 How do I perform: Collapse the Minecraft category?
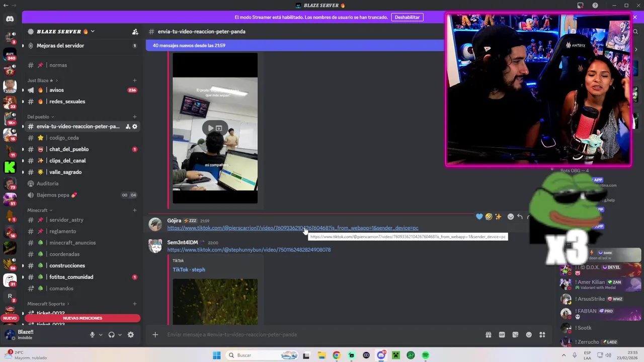pos(40,210)
